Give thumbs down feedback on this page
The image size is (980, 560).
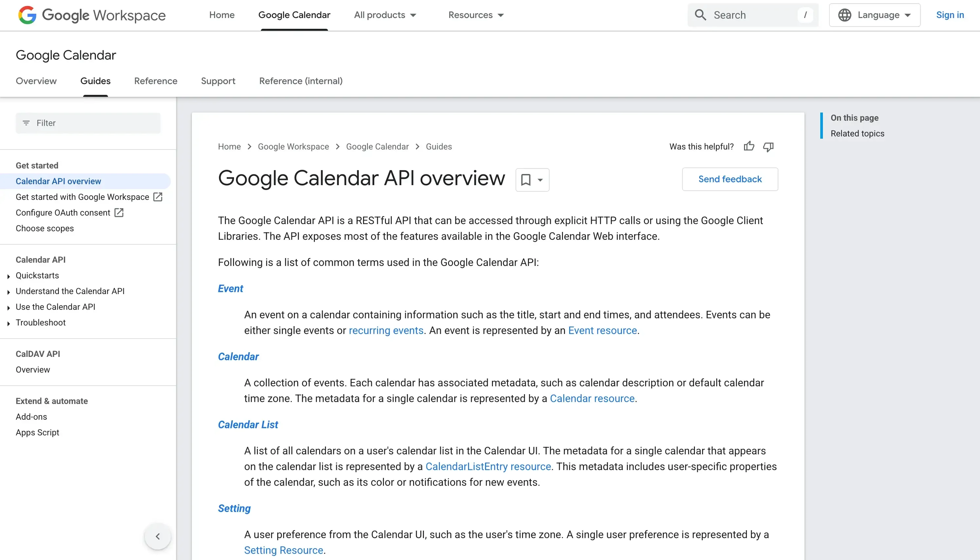(x=768, y=147)
